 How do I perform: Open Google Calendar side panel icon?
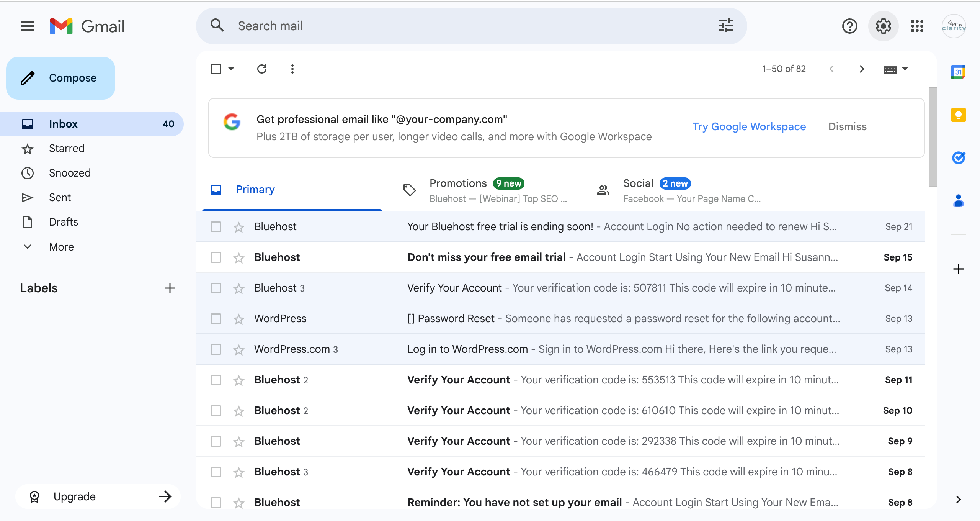958,72
